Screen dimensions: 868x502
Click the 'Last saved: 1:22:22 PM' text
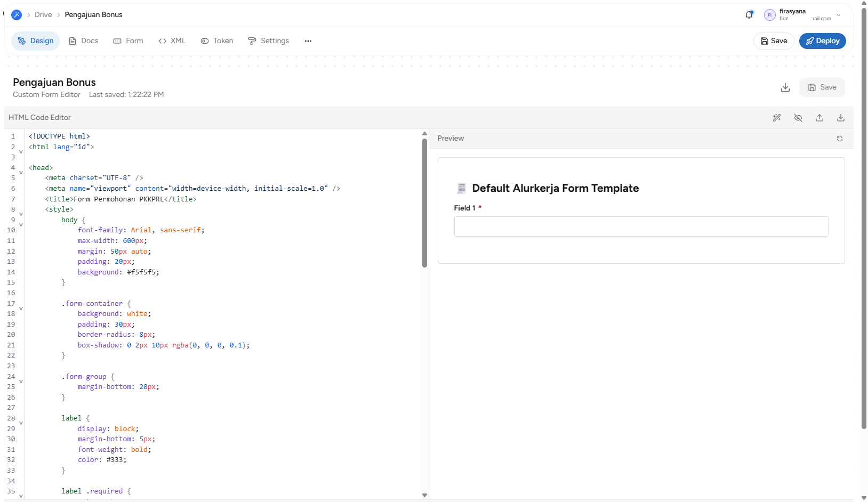pos(126,95)
